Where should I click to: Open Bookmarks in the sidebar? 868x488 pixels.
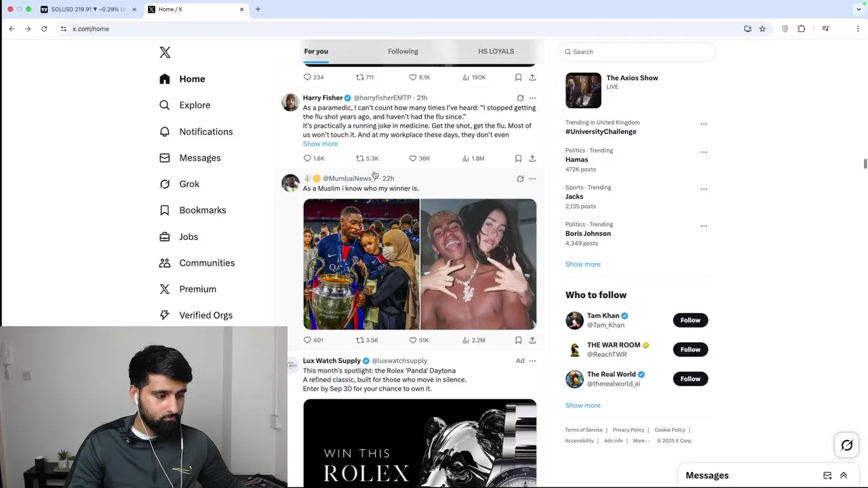(x=193, y=210)
